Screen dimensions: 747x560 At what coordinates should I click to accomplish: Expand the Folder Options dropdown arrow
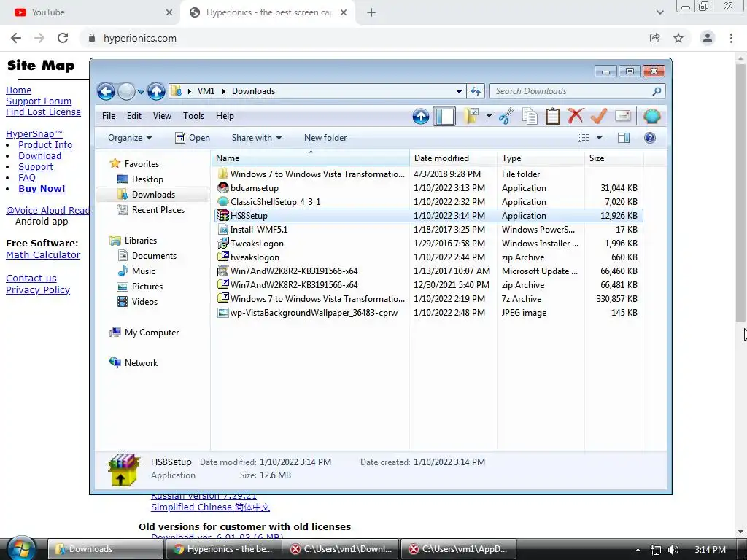(x=489, y=116)
